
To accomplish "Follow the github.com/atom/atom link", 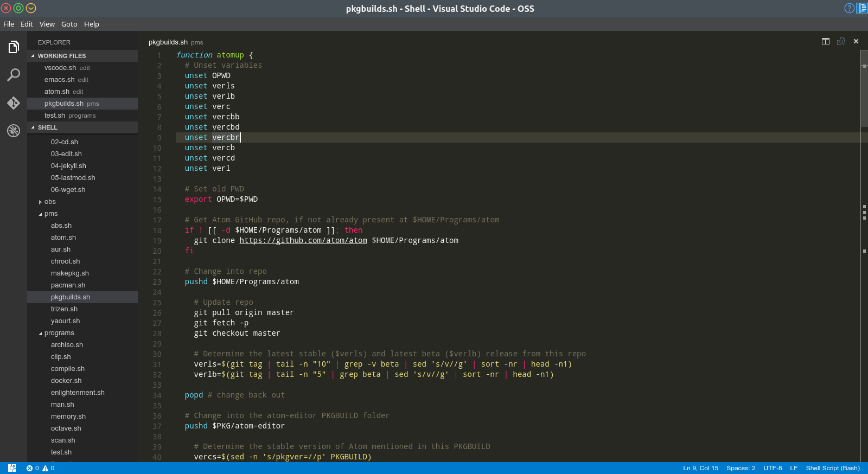I will pyautogui.click(x=303, y=240).
